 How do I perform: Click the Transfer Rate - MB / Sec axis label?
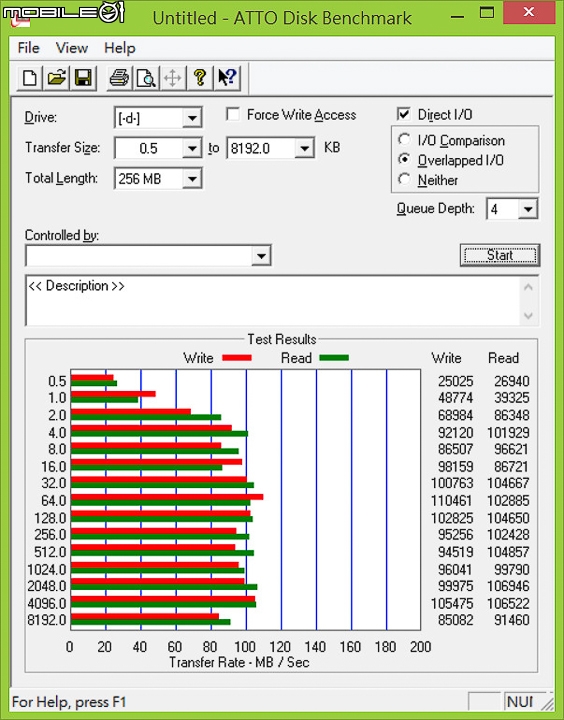point(239,662)
